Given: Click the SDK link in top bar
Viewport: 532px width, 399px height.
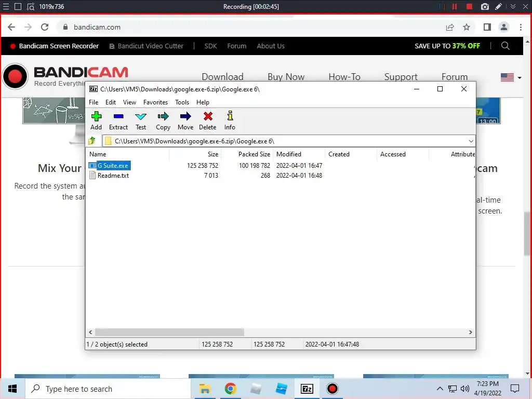Looking at the screenshot, I should (210, 46).
